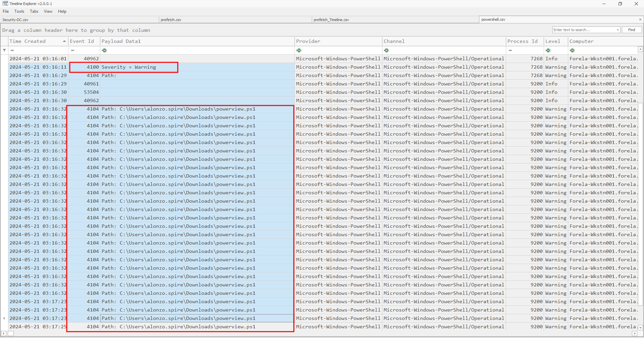Click the filter funnel icon in filter row

[x=4, y=50]
